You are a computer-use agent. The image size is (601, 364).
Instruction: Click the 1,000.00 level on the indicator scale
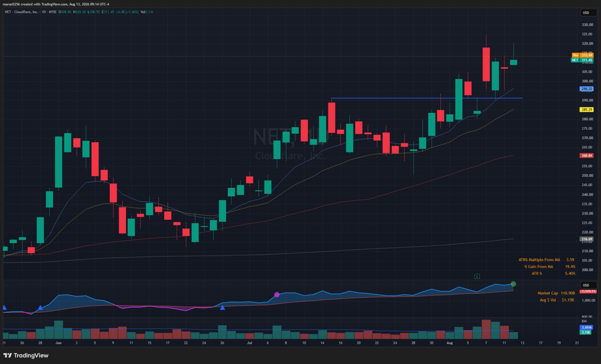tap(589, 300)
